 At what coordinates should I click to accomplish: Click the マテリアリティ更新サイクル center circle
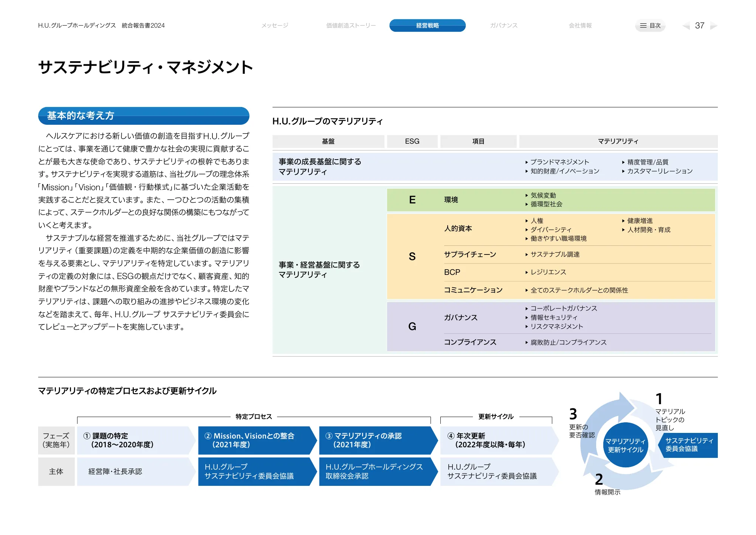tap(626, 445)
